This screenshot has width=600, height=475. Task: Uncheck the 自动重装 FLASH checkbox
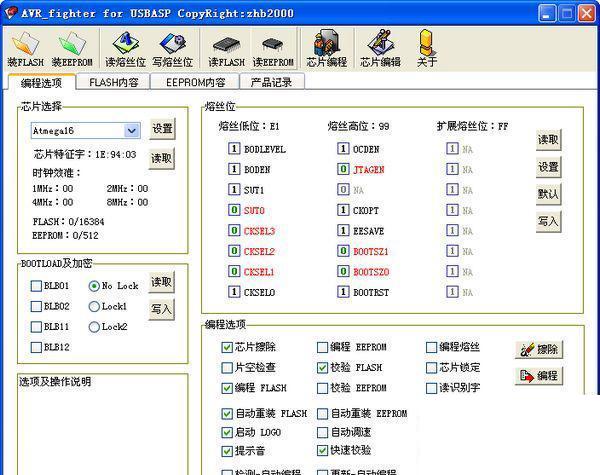(x=227, y=414)
